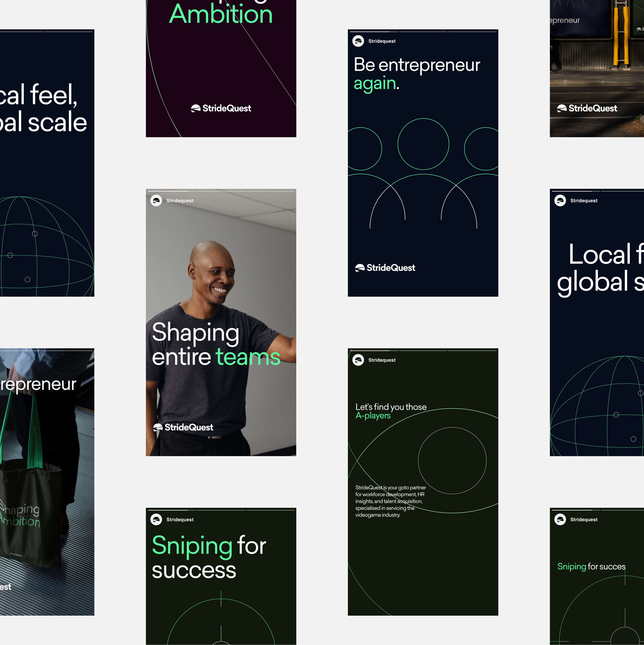Click the large "Sniping for success" headline

(x=209, y=557)
